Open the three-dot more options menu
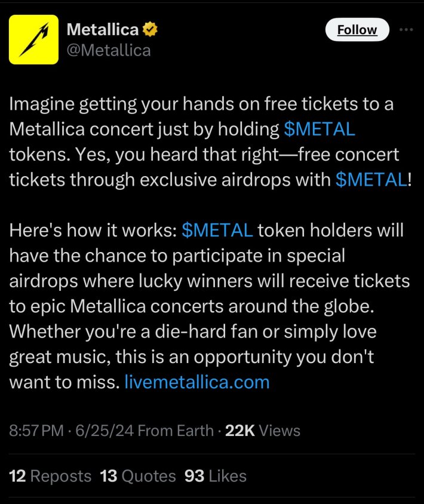424x504 pixels. pos(406,30)
